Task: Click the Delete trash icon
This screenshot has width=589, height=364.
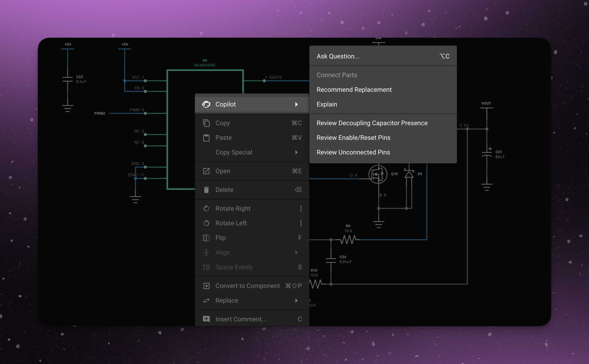Action: click(x=206, y=190)
